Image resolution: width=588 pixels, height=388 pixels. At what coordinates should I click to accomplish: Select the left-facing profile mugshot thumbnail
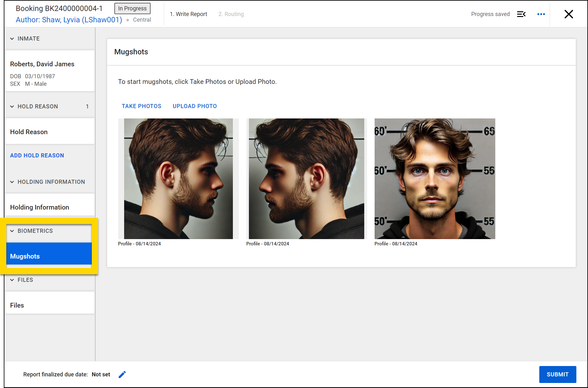[x=306, y=178]
